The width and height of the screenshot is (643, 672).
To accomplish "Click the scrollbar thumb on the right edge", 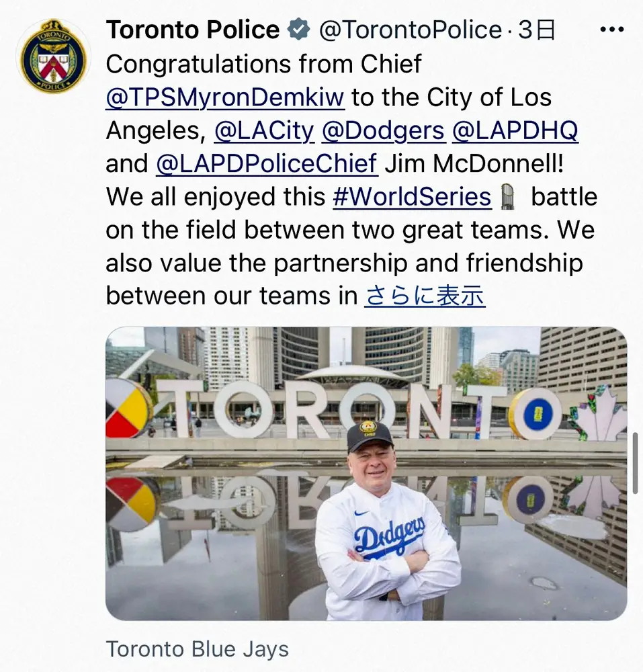I will [x=636, y=464].
